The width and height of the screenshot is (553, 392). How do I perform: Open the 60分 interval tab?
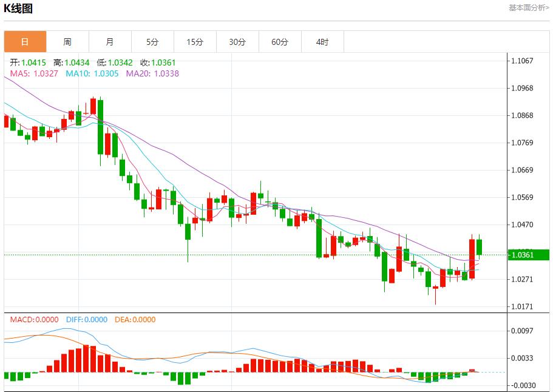tap(280, 42)
